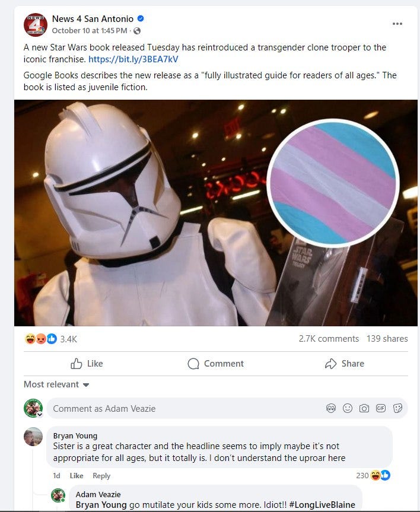Attach a photo using the camera icon
This screenshot has height=512, width=420.
coord(364,408)
